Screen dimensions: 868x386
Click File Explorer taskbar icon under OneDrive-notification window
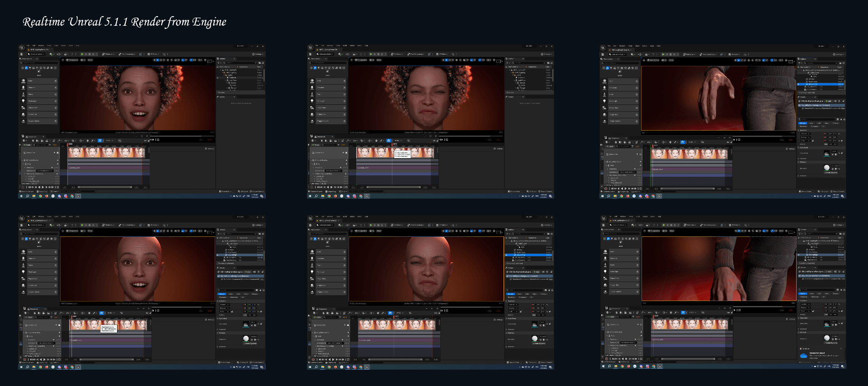coord(616,366)
